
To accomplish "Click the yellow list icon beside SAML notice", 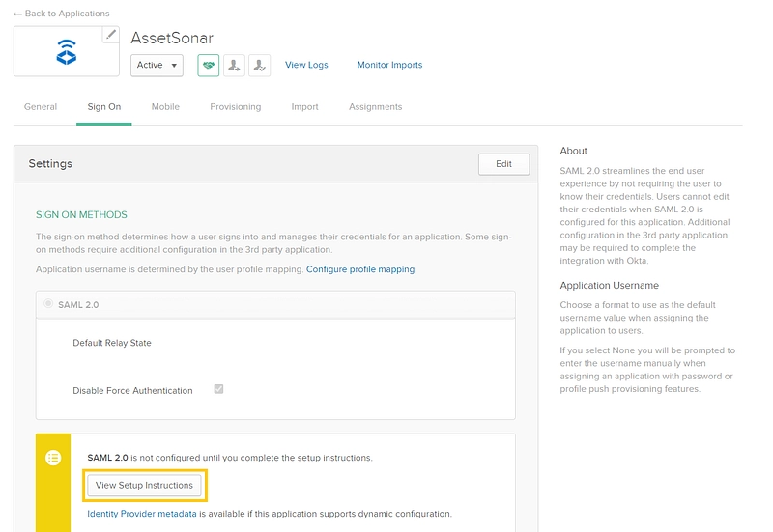I will click(53, 458).
